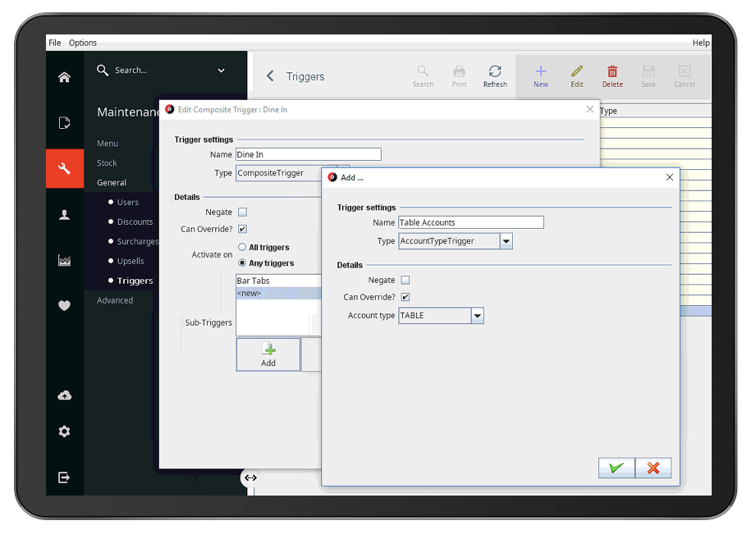Open the customers person icon
The height and width of the screenshot is (539, 756).
pyautogui.click(x=64, y=215)
